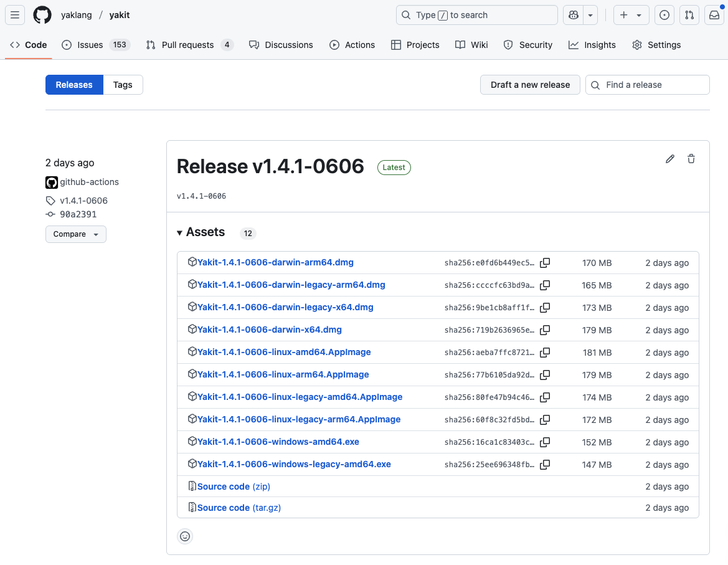Open the issues shortcut icon in header

(x=664, y=15)
